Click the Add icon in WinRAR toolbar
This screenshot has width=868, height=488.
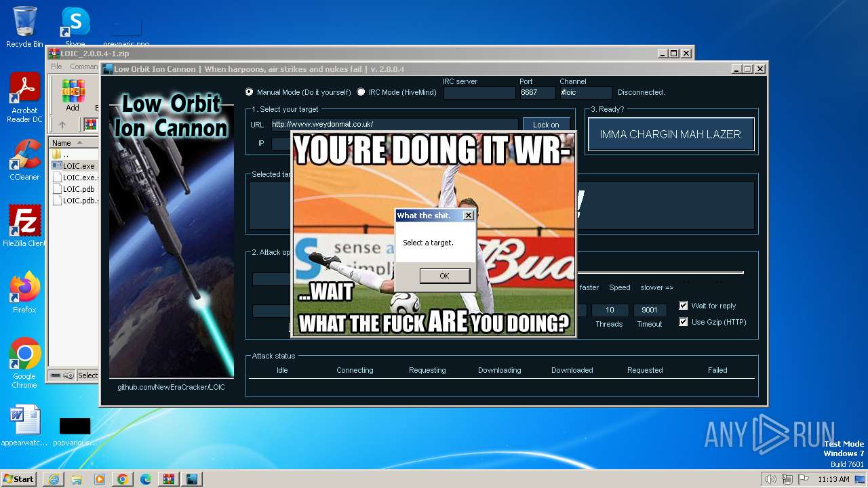point(73,95)
